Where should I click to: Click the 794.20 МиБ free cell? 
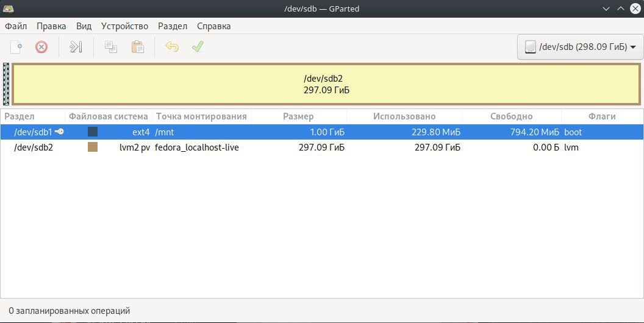pyautogui.click(x=535, y=132)
